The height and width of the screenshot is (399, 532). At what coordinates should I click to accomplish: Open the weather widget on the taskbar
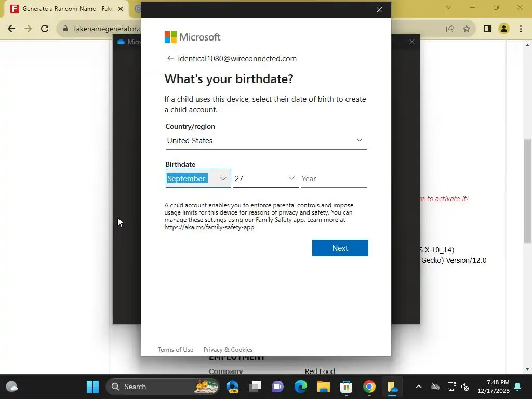pyautogui.click(x=12, y=387)
